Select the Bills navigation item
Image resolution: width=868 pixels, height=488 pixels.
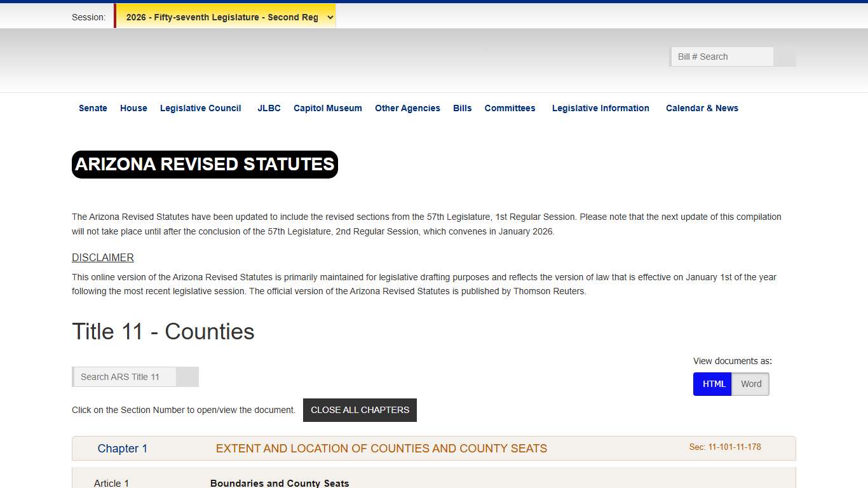point(462,108)
